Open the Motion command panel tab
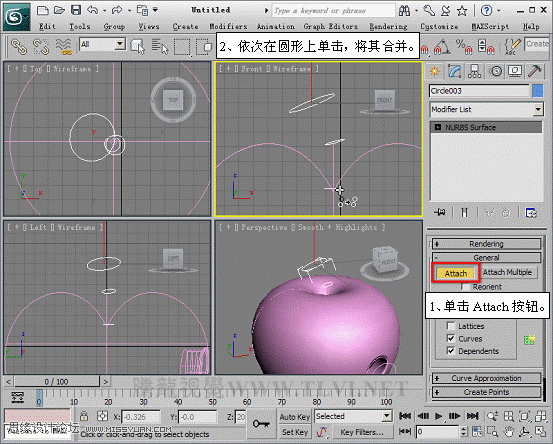553x444 pixels. coord(496,72)
